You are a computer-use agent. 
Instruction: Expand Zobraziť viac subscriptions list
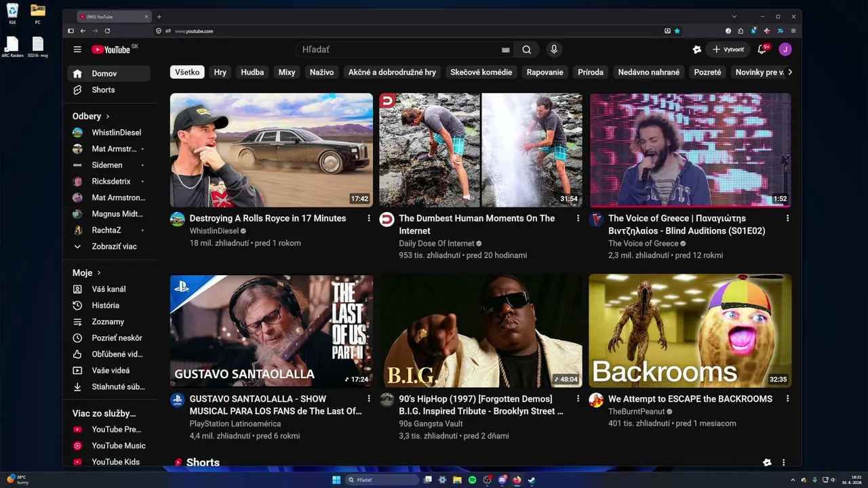[108, 246]
